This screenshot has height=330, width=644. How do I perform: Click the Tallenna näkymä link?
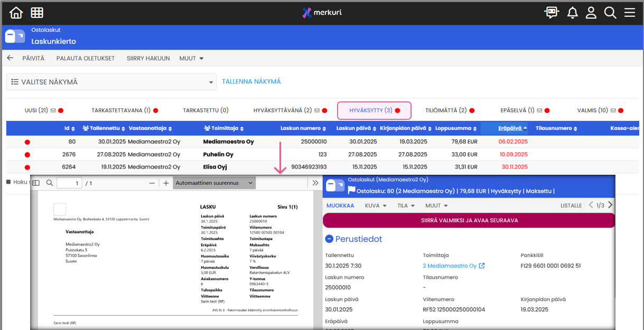pyautogui.click(x=251, y=82)
